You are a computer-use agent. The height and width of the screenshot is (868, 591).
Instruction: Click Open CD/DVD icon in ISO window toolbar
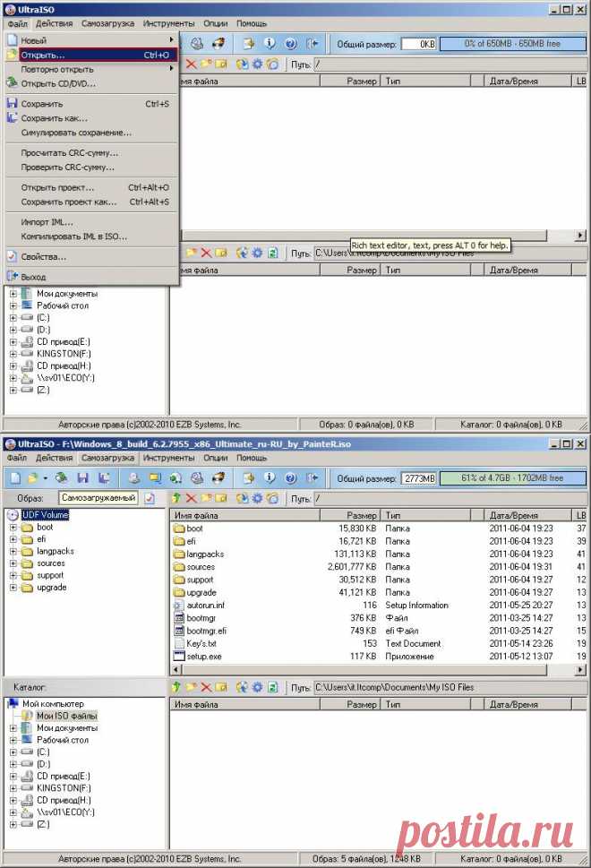click(62, 477)
